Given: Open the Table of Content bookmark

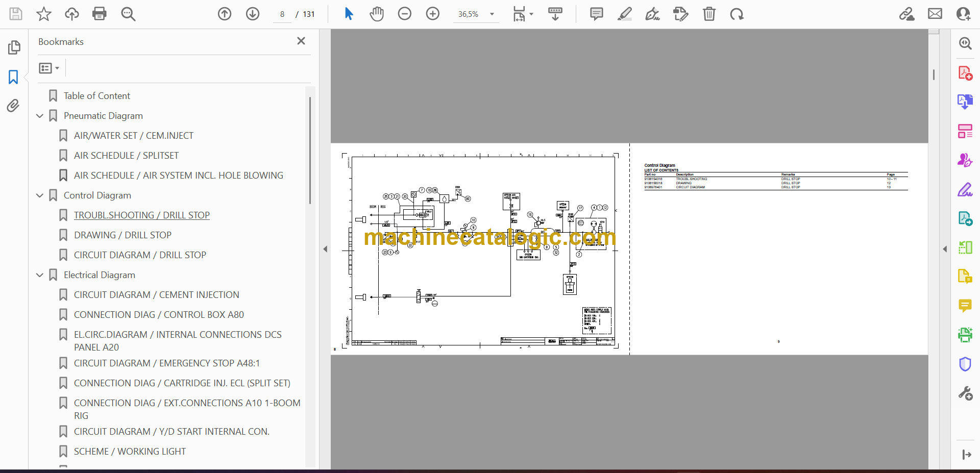Looking at the screenshot, I should pyautogui.click(x=96, y=96).
